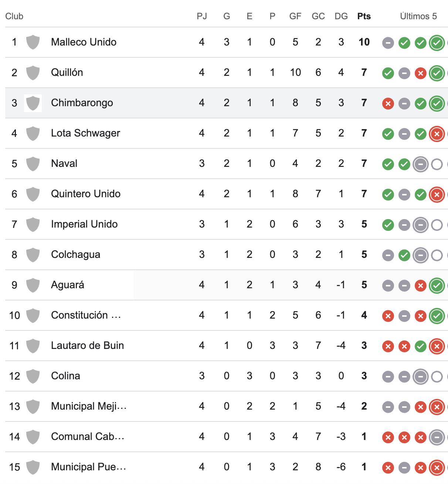Open the Colchagua team link
This screenshot has width=448, height=484.
coord(75,255)
